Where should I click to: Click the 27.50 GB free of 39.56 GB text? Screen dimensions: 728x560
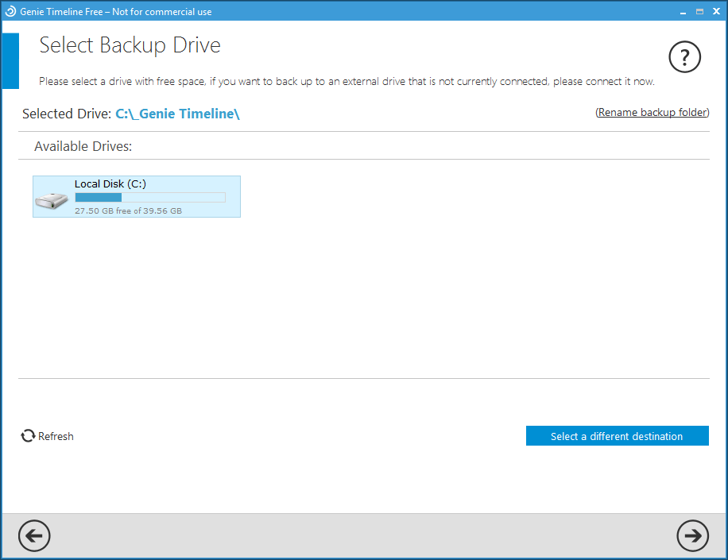pyautogui.click(x=128, y=211)
